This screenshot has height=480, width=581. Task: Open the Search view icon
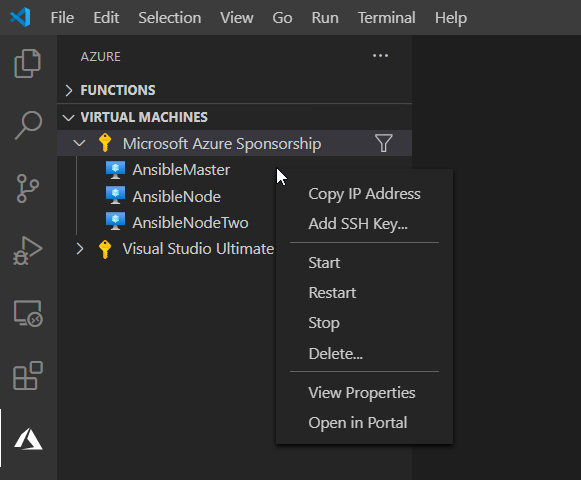[28, 125]
